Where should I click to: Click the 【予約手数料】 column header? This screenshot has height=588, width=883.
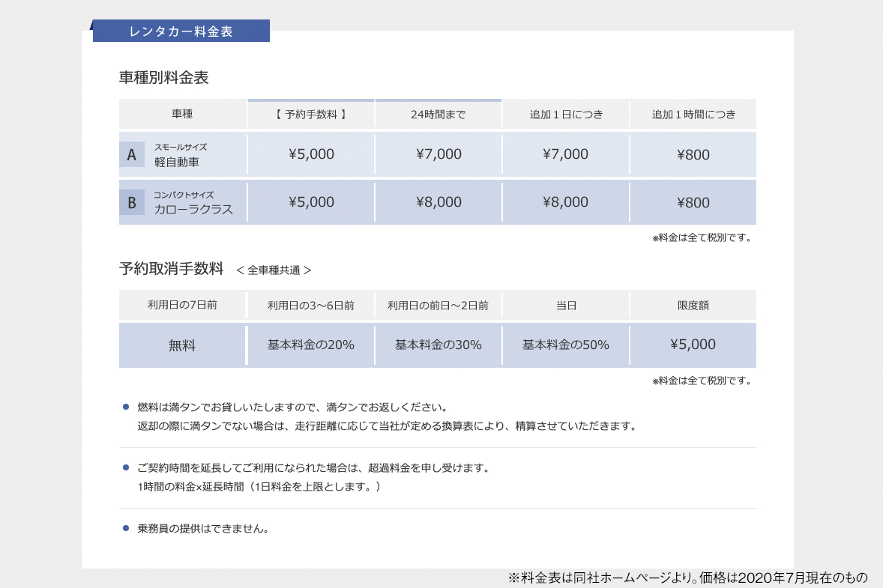click(311, 115)
